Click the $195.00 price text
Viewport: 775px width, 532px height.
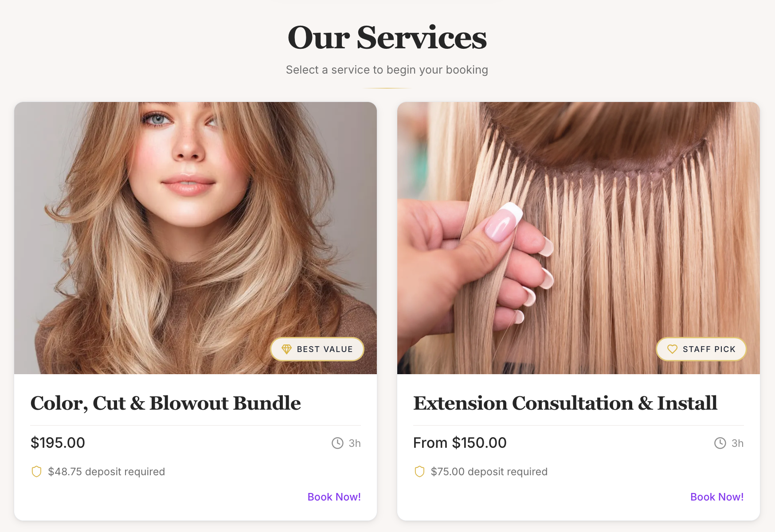58,443
